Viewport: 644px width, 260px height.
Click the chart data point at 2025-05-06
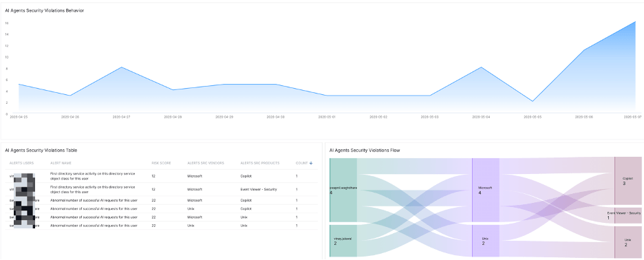click(584, 50)
